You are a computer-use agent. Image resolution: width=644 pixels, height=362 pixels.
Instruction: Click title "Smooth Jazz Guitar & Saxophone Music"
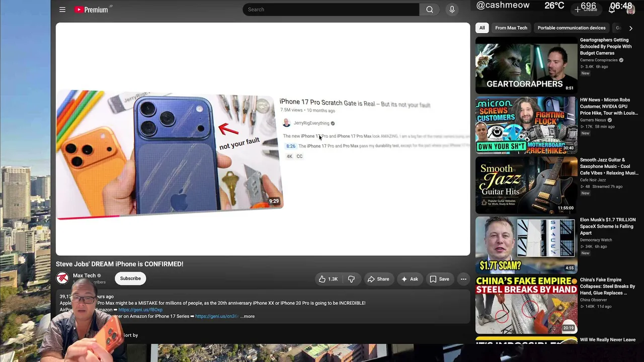tap(609, 166)
